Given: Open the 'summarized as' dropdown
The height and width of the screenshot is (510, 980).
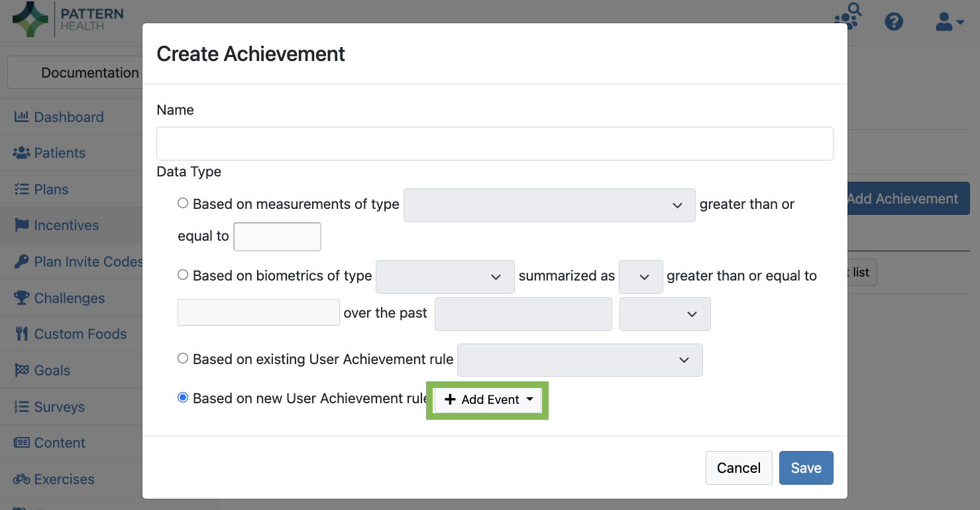Looking at the screenshot, I should 640,277.
